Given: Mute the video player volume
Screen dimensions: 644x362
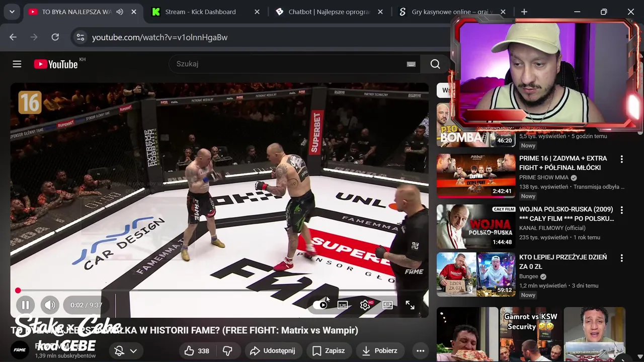Looking at the screenshot, I should (50, 305).
